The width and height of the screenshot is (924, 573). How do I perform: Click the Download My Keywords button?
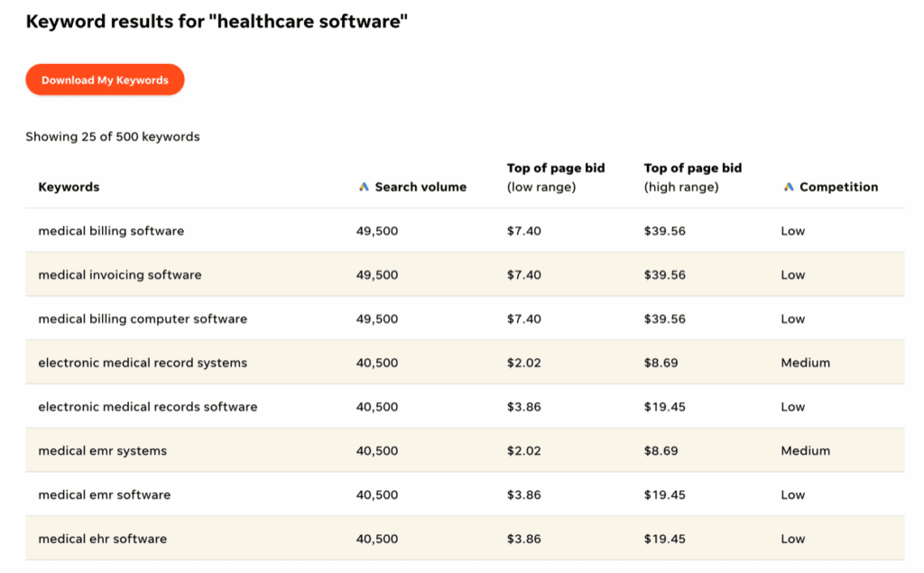[105, 79]
